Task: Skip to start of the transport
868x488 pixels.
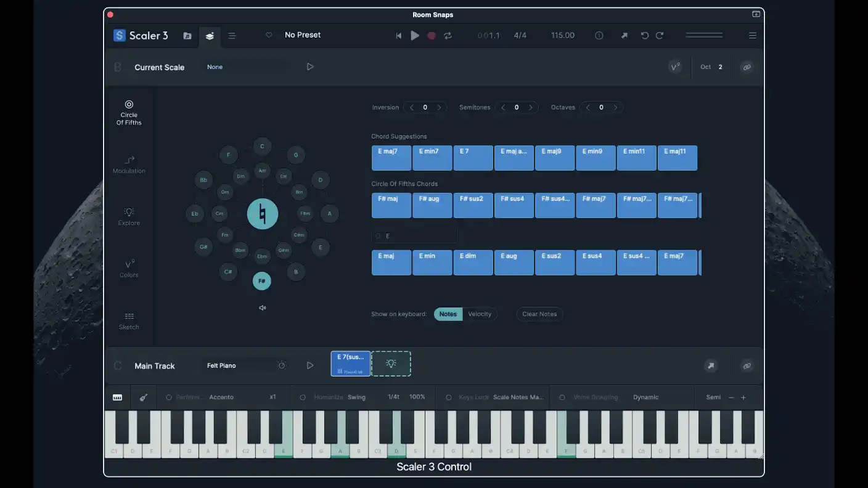Action: (399, 36)
